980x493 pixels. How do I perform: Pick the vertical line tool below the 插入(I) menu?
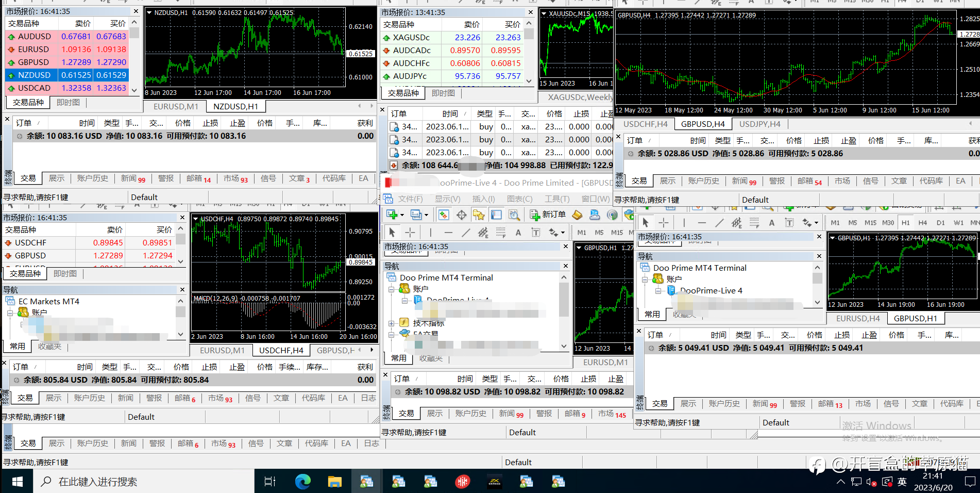[x=431, y=233]
